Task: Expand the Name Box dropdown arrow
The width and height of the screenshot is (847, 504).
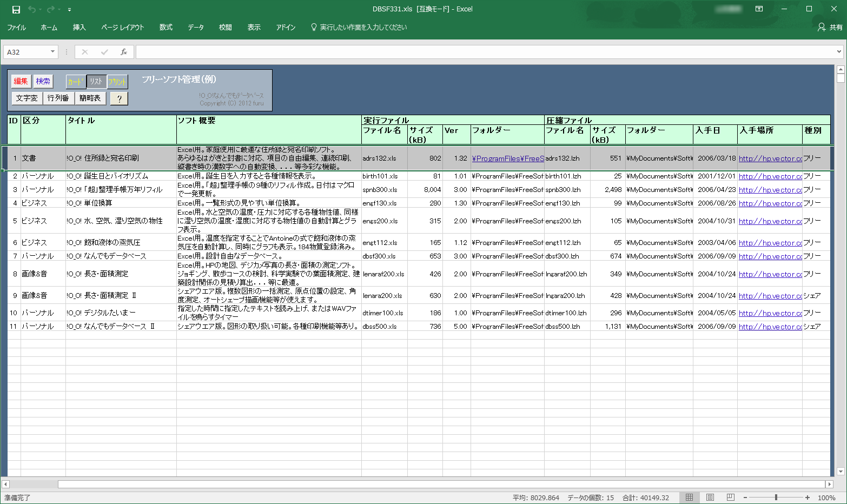Action: 52,52
